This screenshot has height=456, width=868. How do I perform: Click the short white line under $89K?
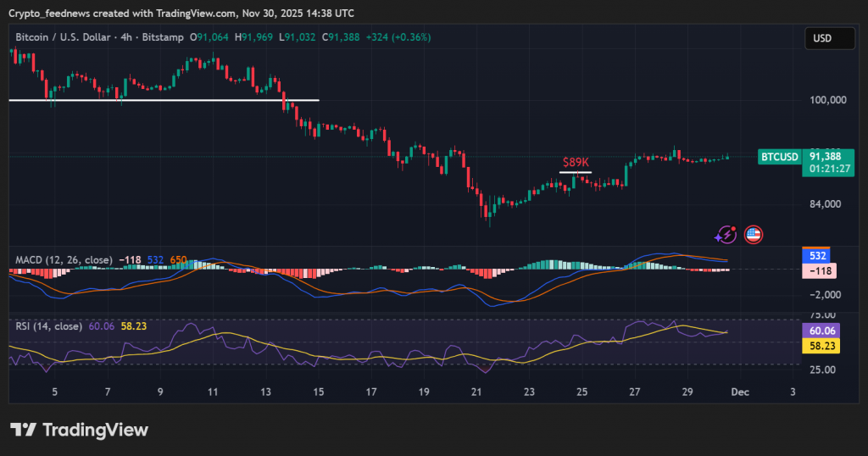coord(576,172)
